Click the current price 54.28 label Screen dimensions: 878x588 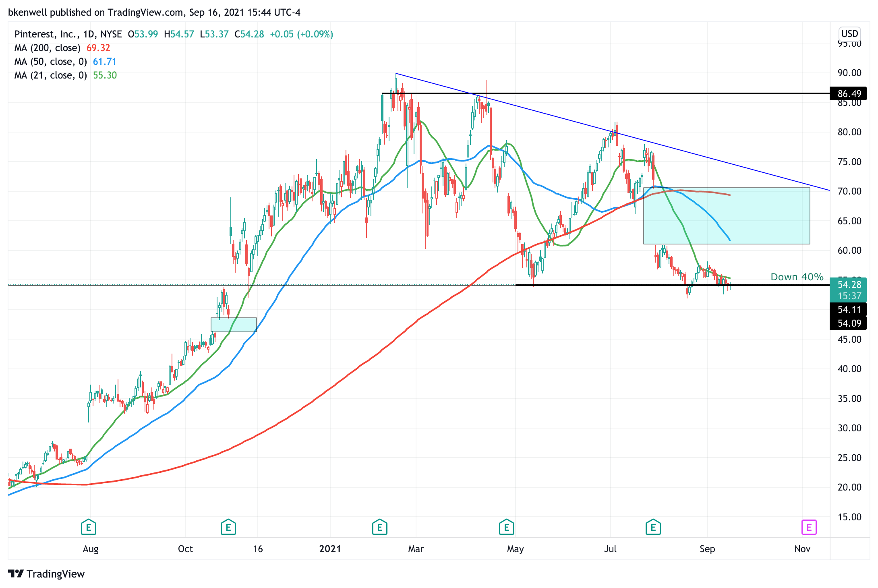click(x=849, y=285)
